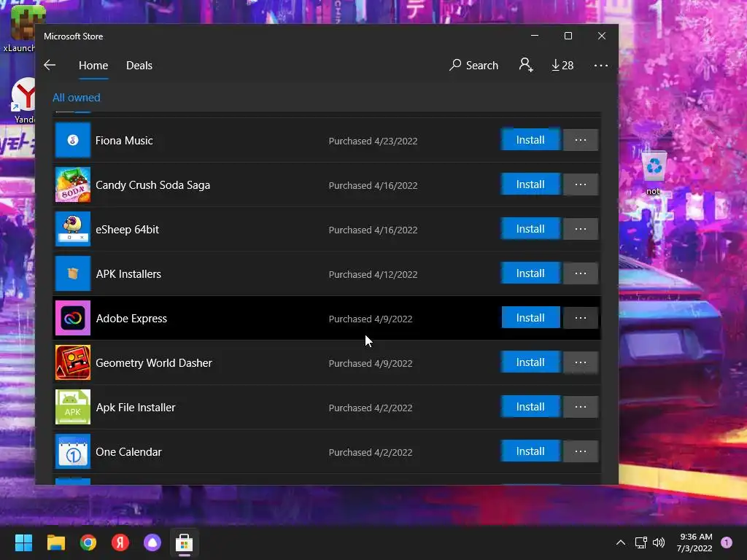Open the Search magnifier in Microsoft Store

[x=473, y=65]
